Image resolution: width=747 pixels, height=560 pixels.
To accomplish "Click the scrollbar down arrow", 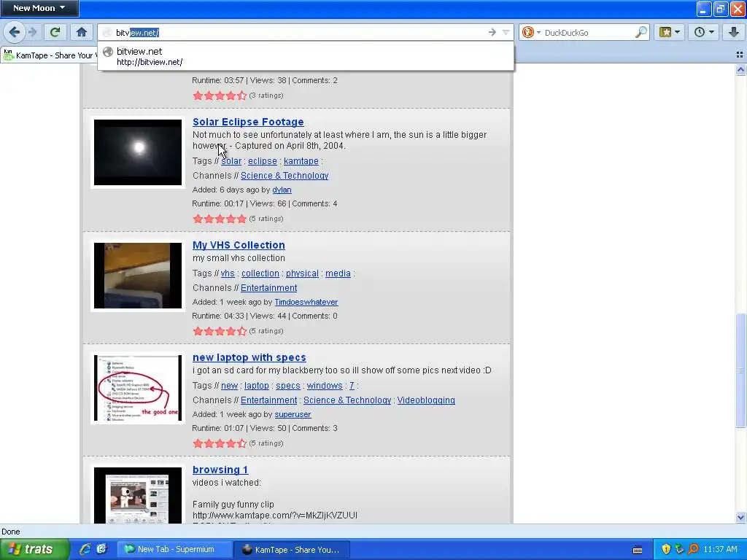I will 740,517.
